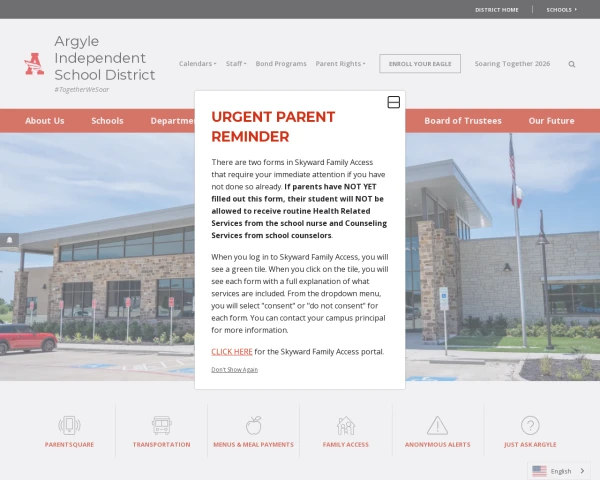Open the search magnifier icon

pyautogui.click(x=572, y=64)
